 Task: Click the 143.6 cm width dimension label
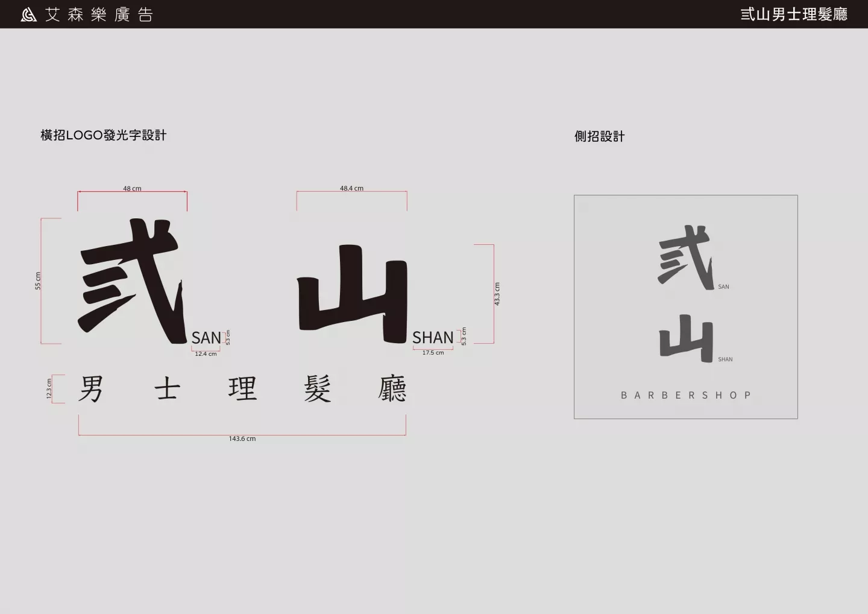click(242, 438)
